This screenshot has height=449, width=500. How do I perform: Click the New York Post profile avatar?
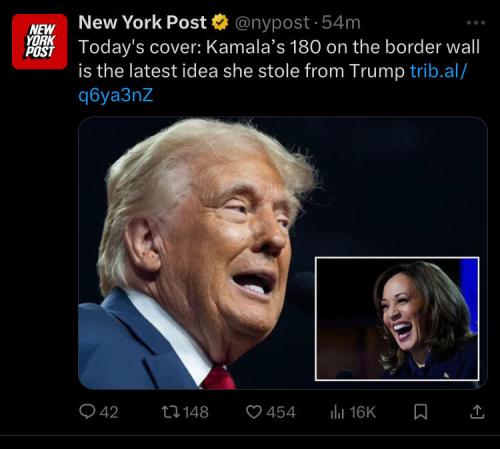tap(40, 42)
